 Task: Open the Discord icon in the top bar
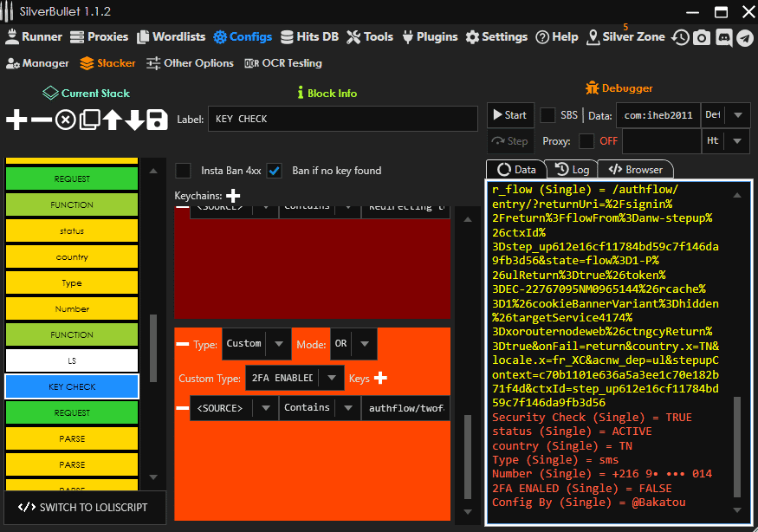coord(723,37)
